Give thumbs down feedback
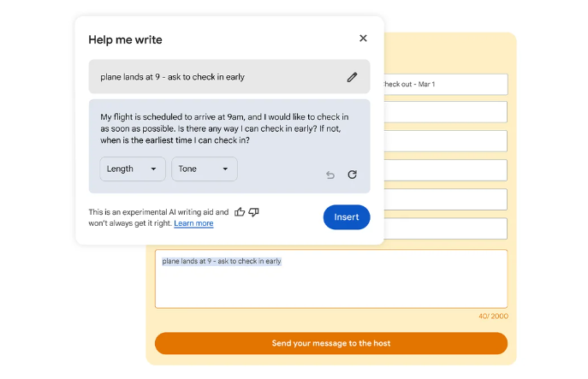 pyautogui.click(x=254, y=212)
